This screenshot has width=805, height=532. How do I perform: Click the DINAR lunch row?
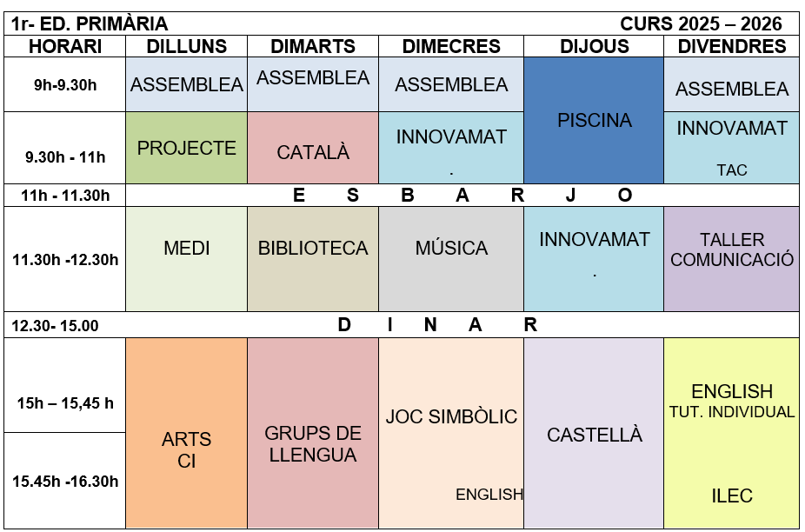(437, 325)
